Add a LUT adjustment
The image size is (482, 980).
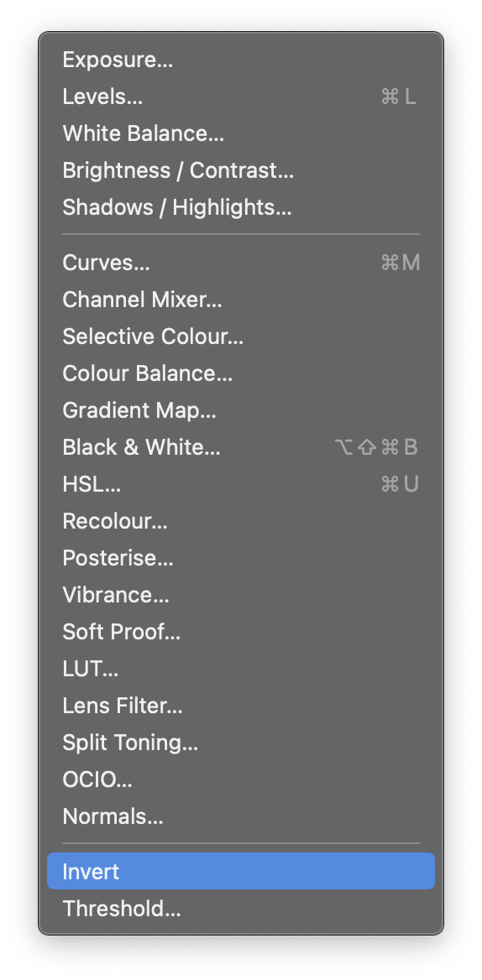coord(241,669)
